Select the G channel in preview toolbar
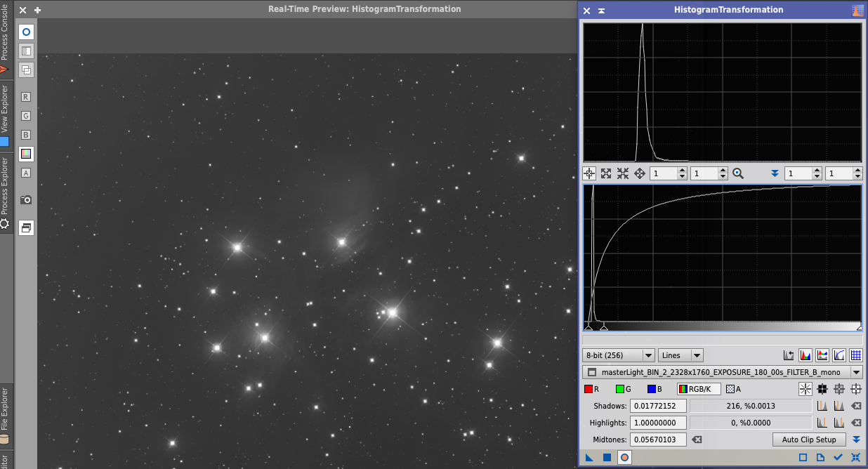This screenshot has height=469, width=868. (x=26, y=116)
